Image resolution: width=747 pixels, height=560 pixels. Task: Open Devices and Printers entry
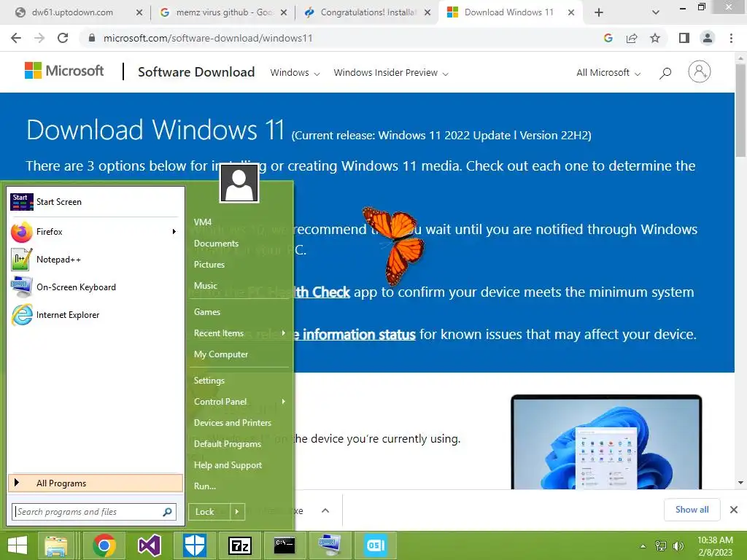point(233,423)
